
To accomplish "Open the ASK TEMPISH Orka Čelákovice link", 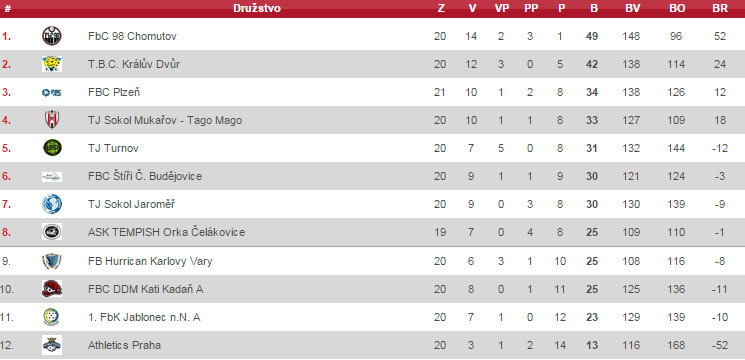I will coord(166,233).
